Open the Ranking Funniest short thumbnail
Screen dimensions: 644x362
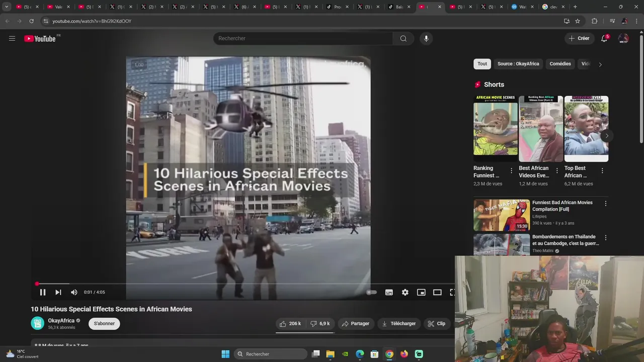(x=496, y=129)
